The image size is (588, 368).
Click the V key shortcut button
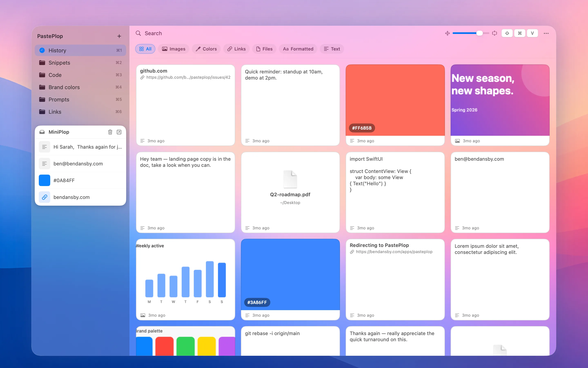coord(532,33)
